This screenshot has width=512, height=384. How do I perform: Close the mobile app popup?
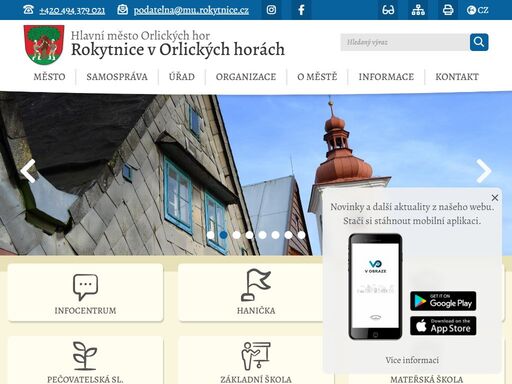(x=495, y=198)
